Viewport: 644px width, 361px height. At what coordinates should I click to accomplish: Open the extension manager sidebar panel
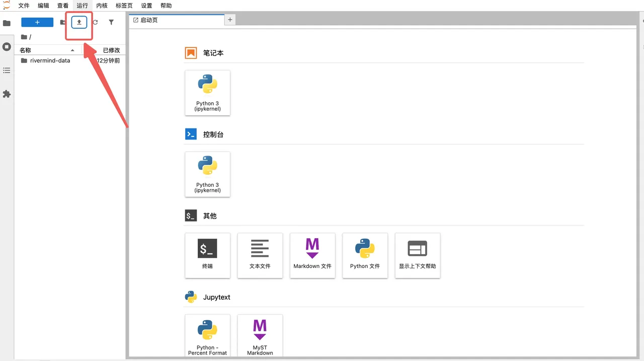coord(7,94)
